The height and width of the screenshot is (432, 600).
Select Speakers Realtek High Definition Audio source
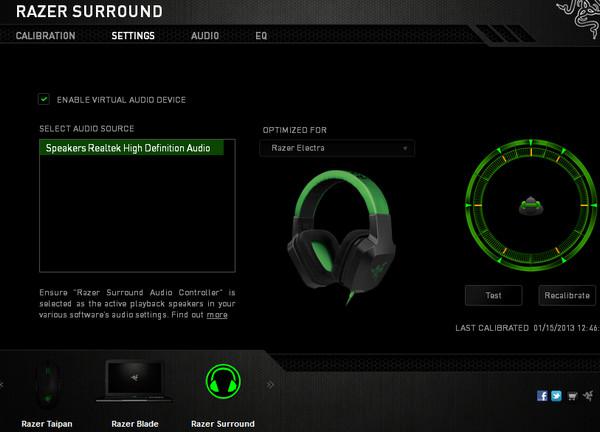(131, 148)
